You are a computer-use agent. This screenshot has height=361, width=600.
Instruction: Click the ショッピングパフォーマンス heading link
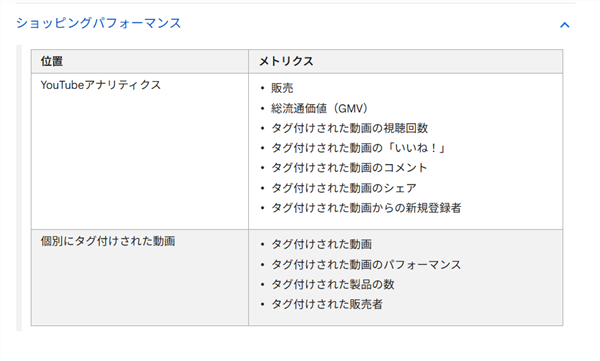[x=98, y=23]
